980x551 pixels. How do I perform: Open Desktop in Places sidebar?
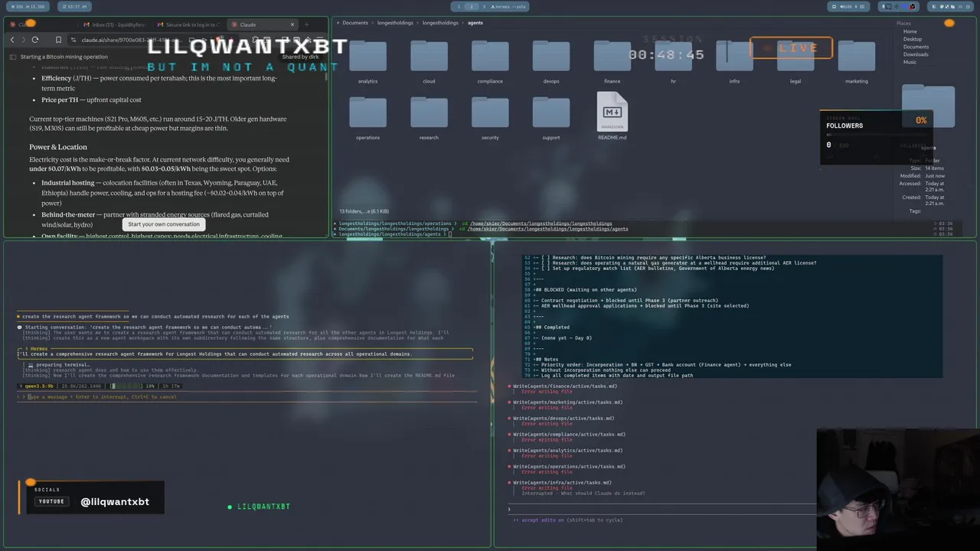click(912, 39)
